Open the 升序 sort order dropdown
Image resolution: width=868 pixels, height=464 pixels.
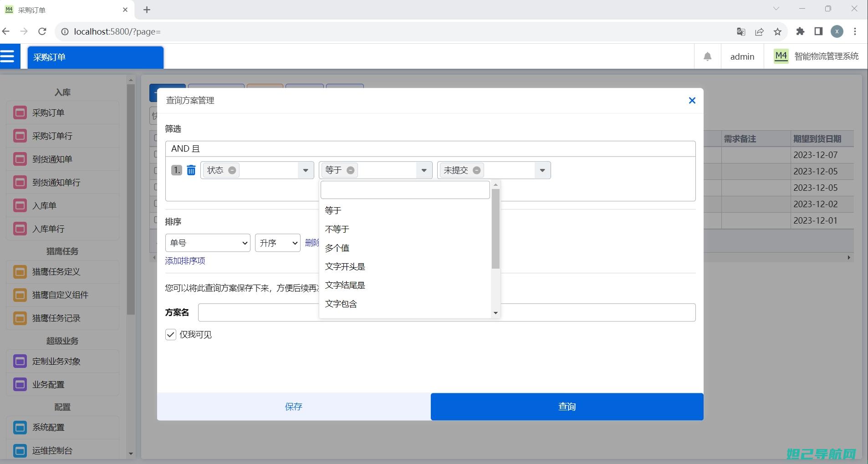[278, 243]
